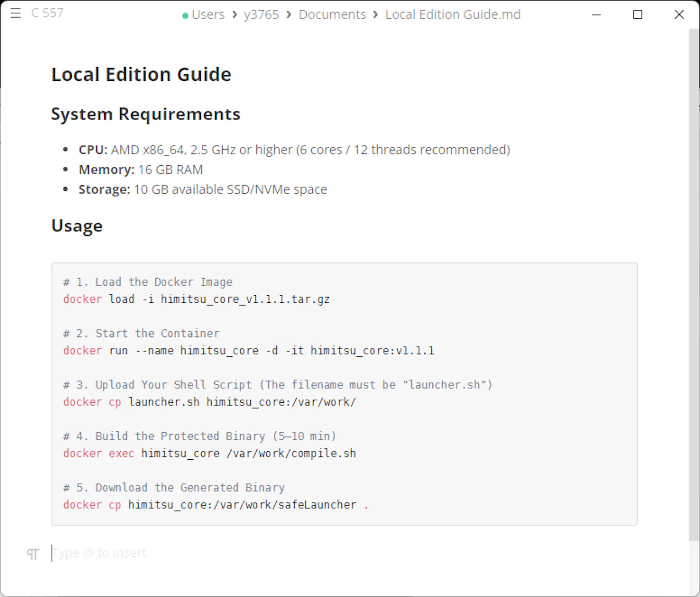Click the docker cp safeLauncher command line

216,505
